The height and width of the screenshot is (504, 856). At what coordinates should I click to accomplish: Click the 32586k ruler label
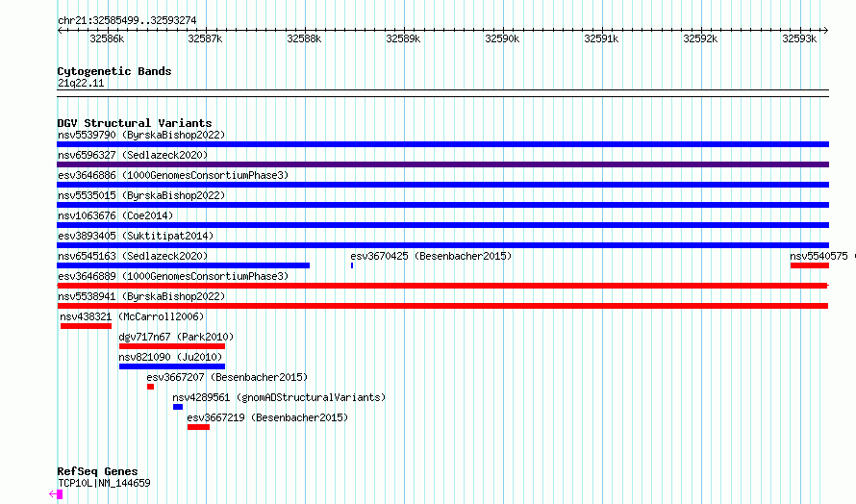point(107,38)
